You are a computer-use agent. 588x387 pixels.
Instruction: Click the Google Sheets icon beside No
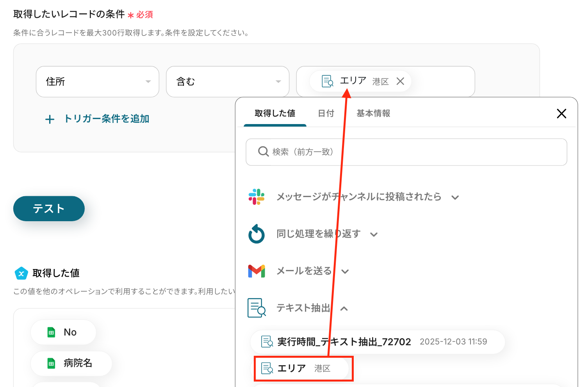51,332
